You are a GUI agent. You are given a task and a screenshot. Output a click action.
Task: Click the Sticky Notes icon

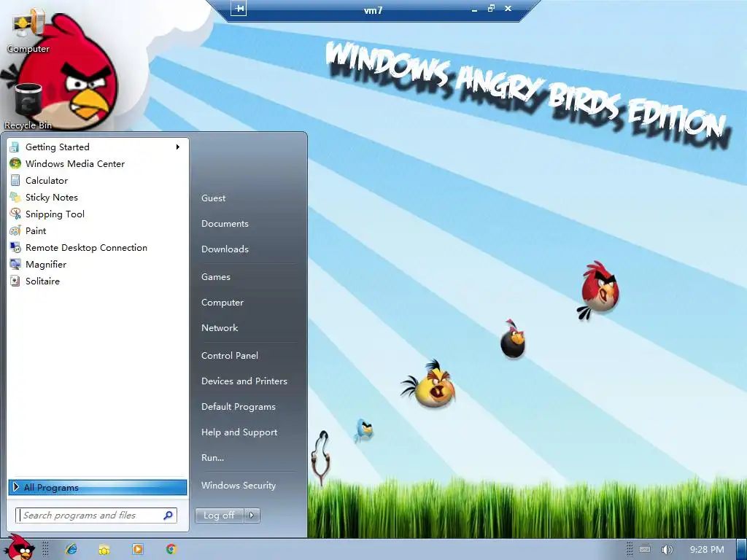(x=15, y=197)
